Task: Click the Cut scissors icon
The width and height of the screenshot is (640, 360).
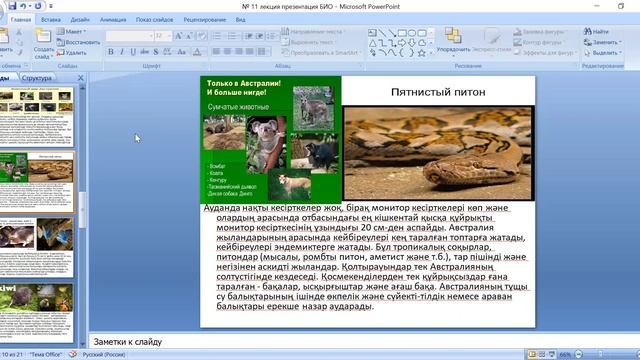Action: [19, 32]
